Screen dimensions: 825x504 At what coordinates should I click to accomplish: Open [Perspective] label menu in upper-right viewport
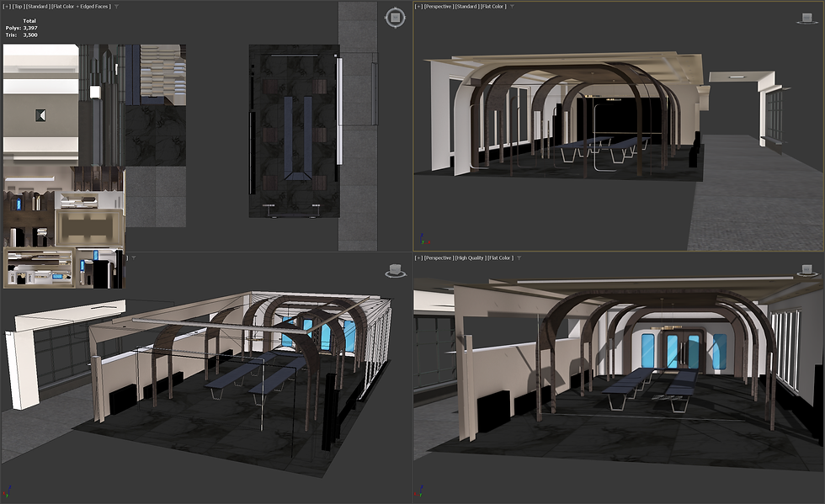pos(439,7)
